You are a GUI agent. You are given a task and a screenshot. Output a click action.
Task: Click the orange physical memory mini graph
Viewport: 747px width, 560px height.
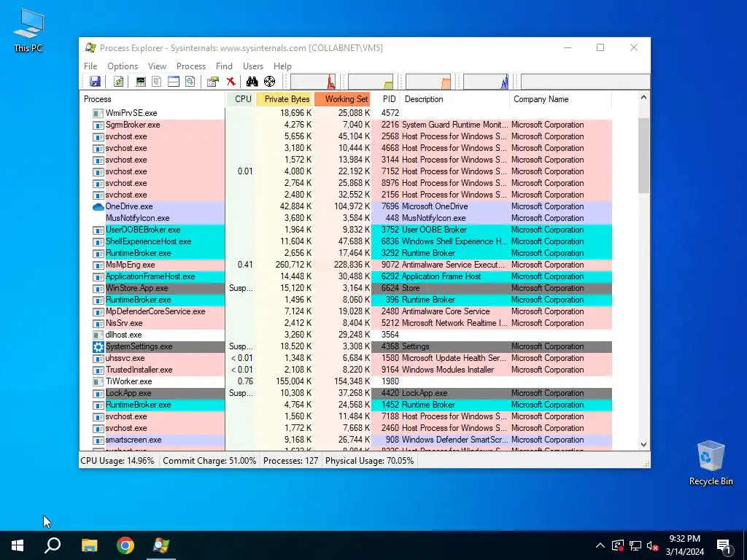coord(428,82)
